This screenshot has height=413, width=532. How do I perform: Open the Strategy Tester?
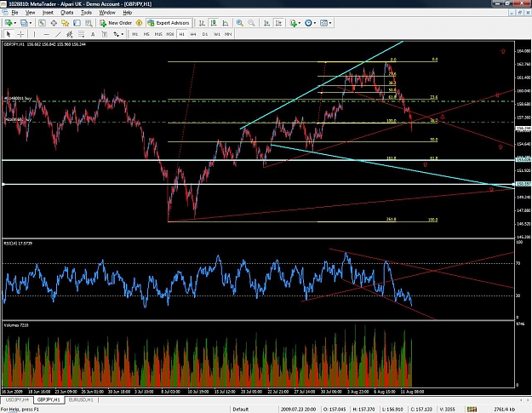point(89,23)
